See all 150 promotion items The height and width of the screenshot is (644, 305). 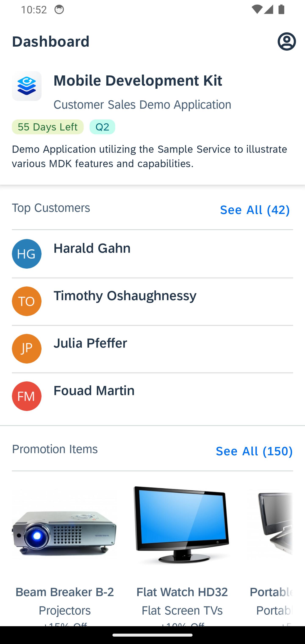pos(254,451)
